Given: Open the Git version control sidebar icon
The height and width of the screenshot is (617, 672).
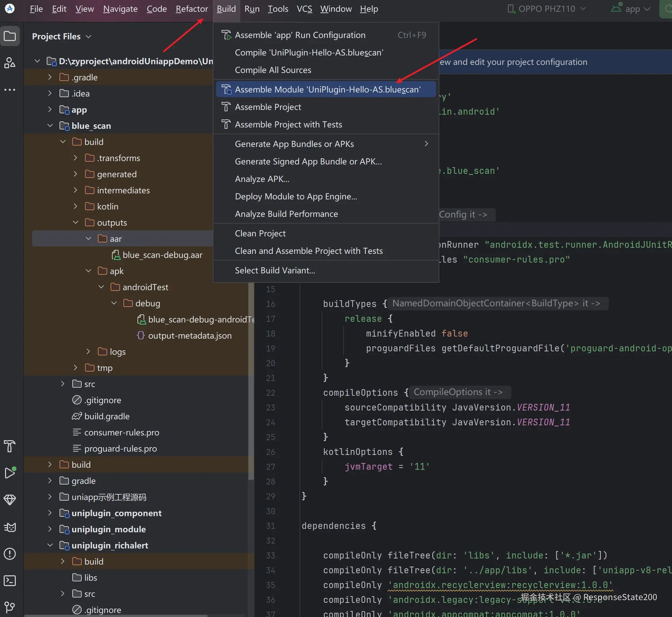Looking at the screenshot, I should [10, 607].
